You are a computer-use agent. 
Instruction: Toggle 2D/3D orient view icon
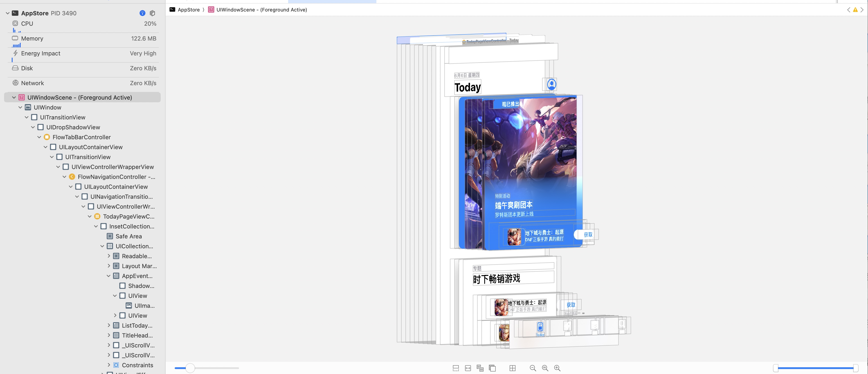point(492,368)
